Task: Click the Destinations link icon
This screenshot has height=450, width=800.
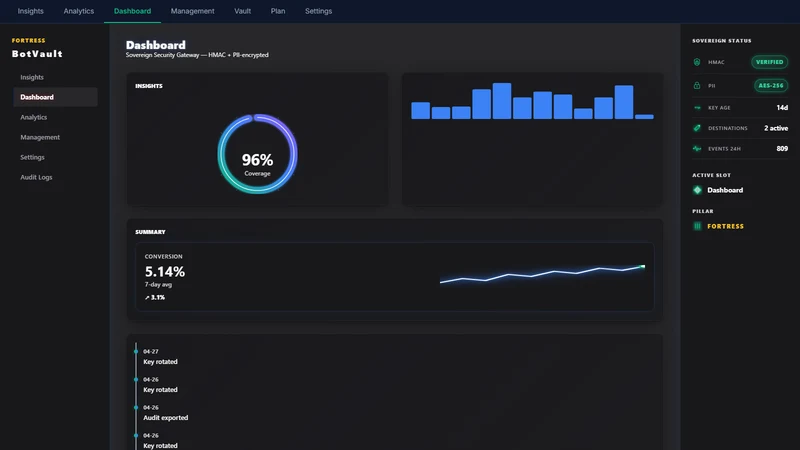Action: pos(697,128)
